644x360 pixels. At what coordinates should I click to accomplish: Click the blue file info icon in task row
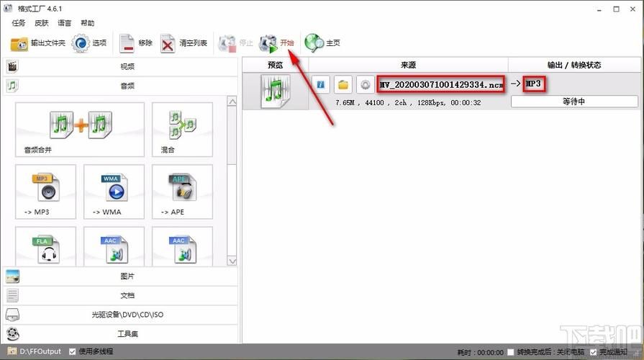click(x=320, y=85)
